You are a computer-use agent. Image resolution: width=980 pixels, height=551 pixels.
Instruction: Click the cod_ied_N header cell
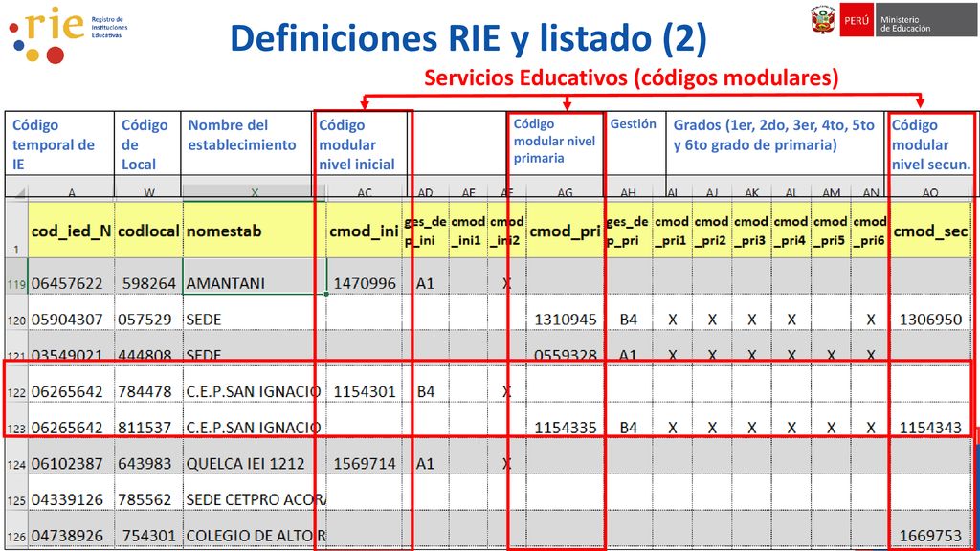click(71, 230)
